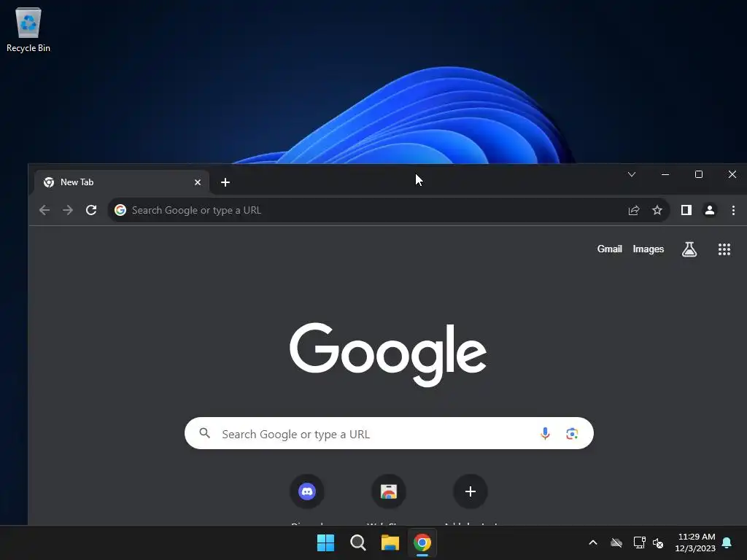
Task: Open Windows taskbar search
Action: (x=357, y=542)
